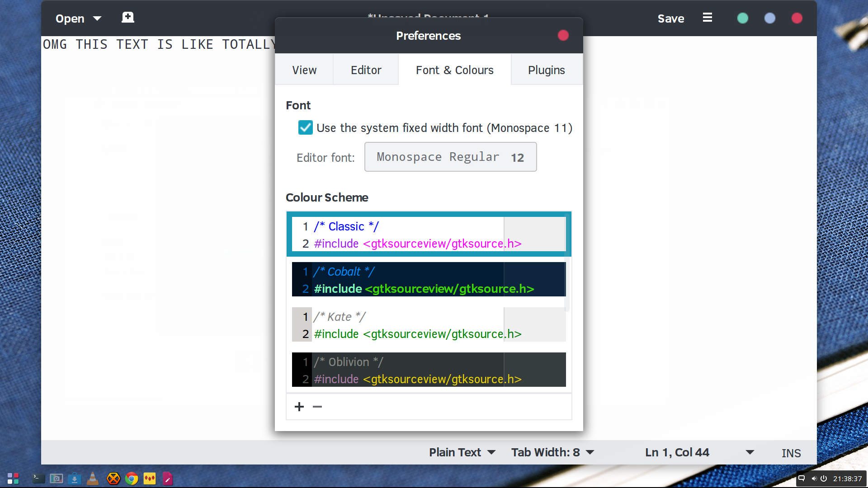The height and width of the screenshot is (488, 868).
Task: Switch to the Editor tab
Action: pyautogui.click(x=366, y=70)
